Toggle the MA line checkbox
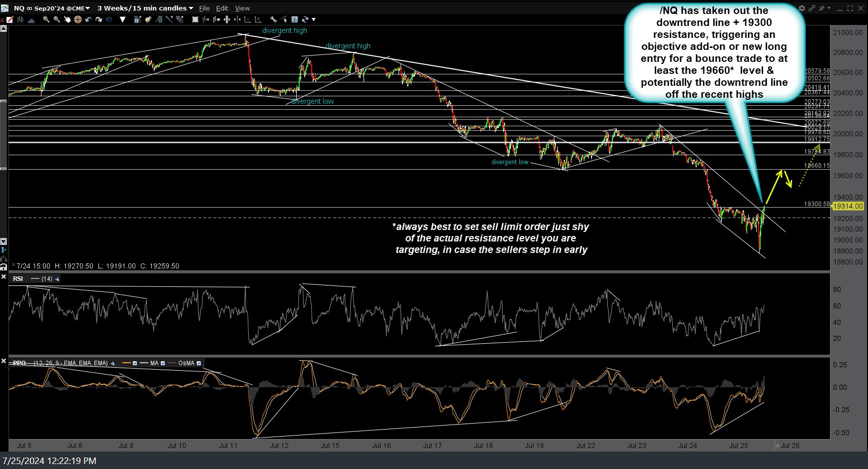This screenshot has height=469, width=868. (x=163, y=363)
